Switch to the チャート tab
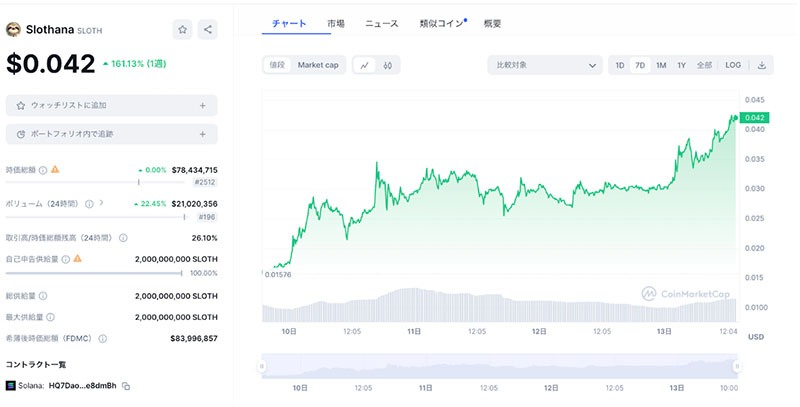Viewport: 800px width, 407px height. [289, 23]
